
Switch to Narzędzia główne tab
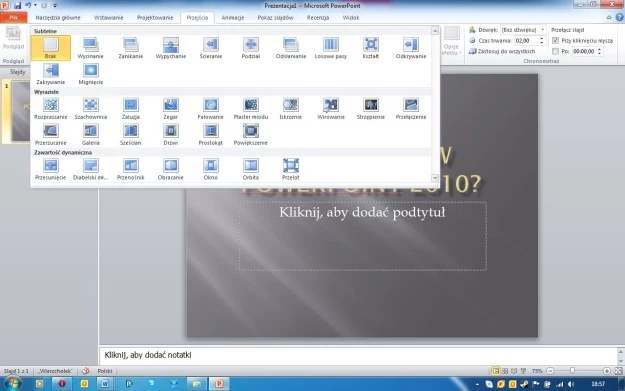(x=58, y=18)
